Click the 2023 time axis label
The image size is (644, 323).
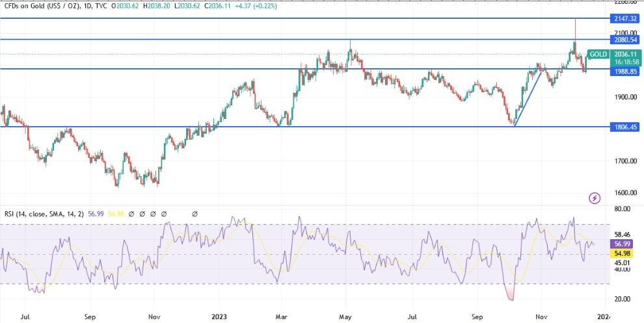click(x=219, y=317)
